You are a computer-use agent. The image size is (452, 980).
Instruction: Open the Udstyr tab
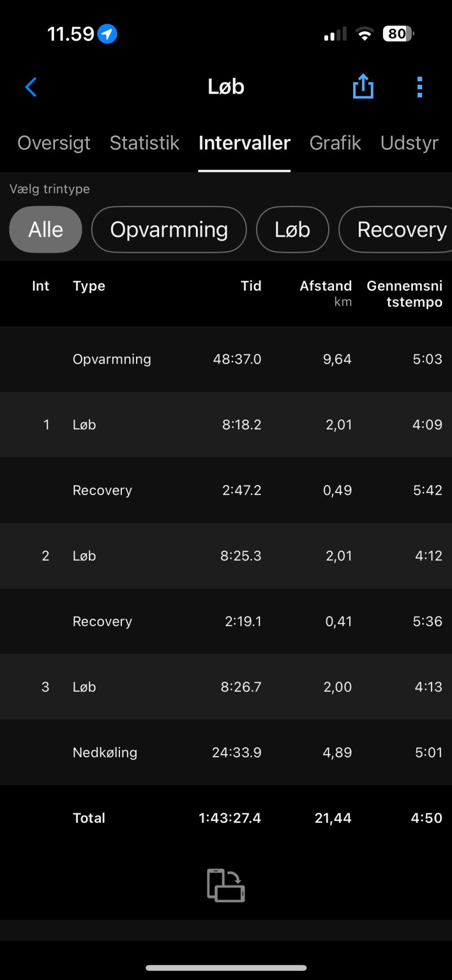[x=409, y=143]
